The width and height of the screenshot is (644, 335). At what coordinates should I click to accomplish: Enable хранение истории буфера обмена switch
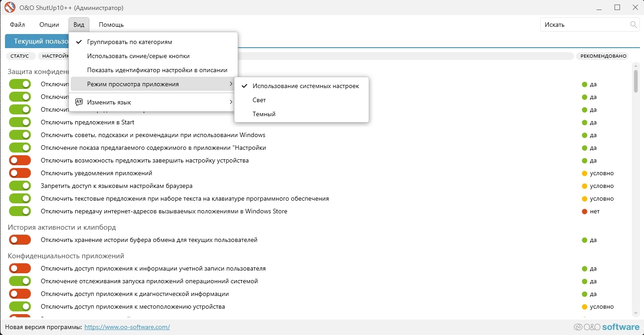20,240
